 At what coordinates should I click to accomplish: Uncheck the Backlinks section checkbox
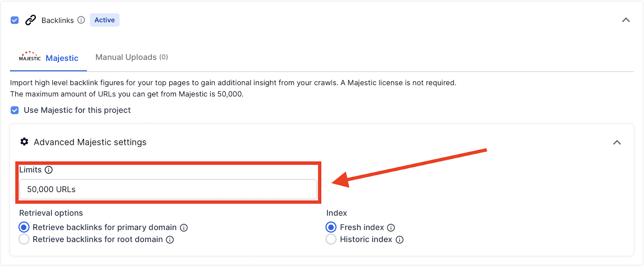point(15,20)
